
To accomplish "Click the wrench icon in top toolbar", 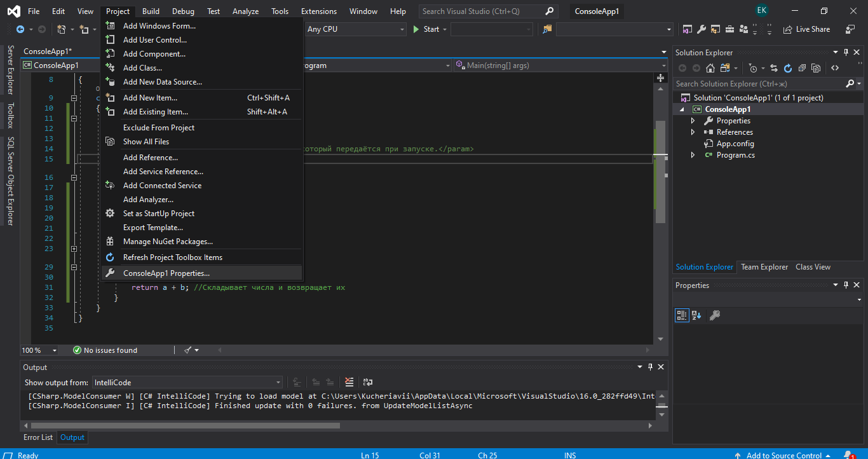I will 702,29.
